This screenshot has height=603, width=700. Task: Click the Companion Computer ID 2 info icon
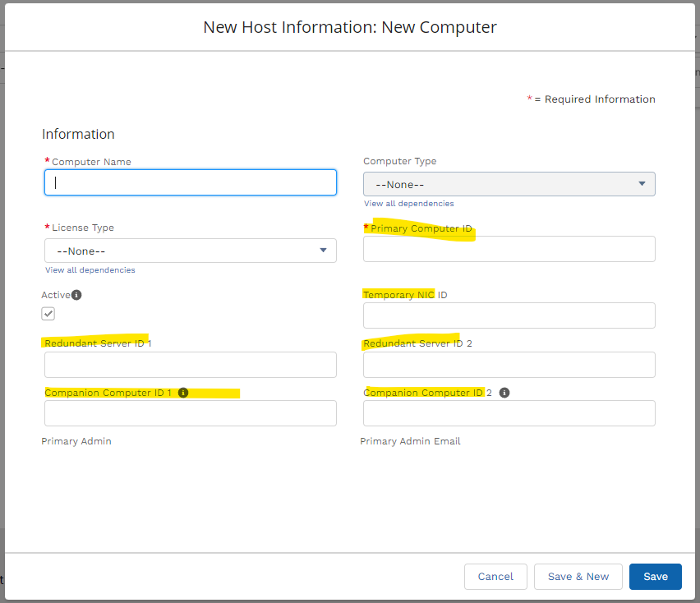(504, 393)
